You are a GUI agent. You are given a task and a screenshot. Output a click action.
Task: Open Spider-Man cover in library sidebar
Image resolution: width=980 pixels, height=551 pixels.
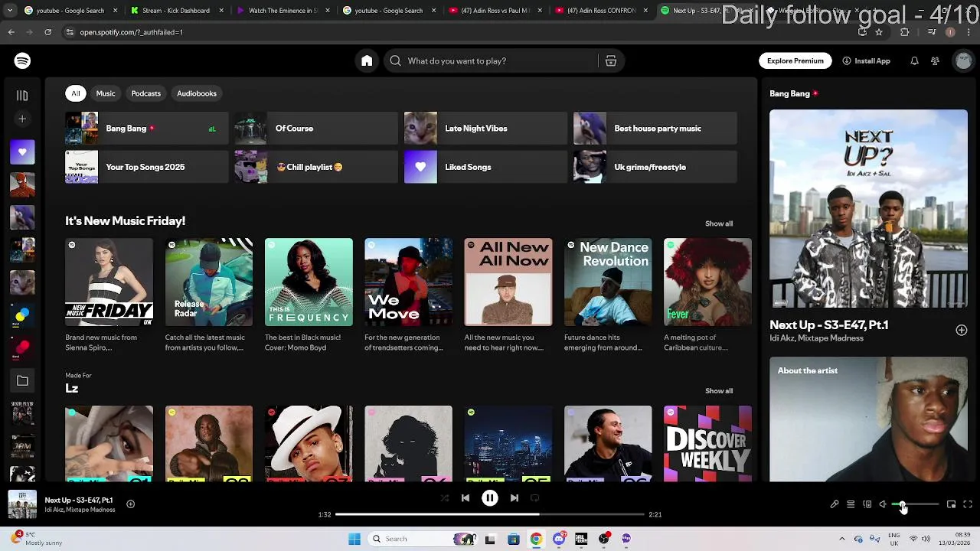tap(22, 184)
